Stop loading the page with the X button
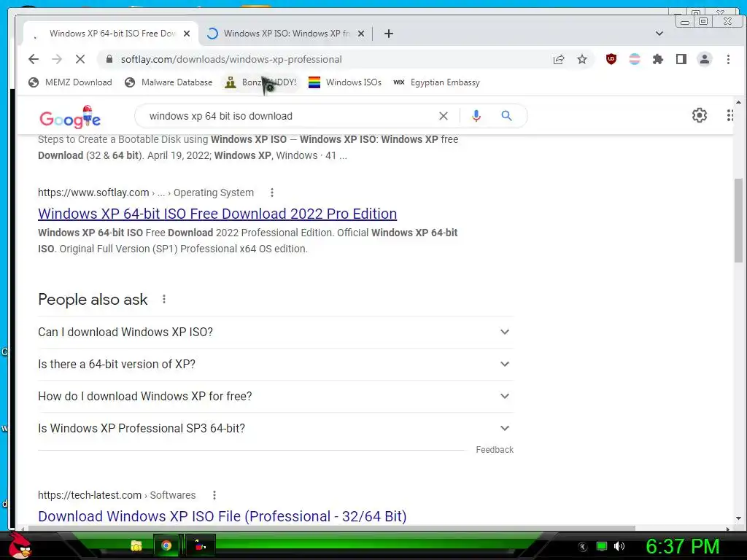 click(x=80, y=59)
